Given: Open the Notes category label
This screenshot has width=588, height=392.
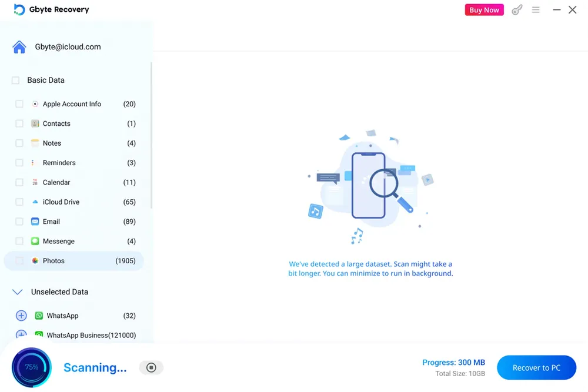Looking at the screenshot, I should click(52, 143).
